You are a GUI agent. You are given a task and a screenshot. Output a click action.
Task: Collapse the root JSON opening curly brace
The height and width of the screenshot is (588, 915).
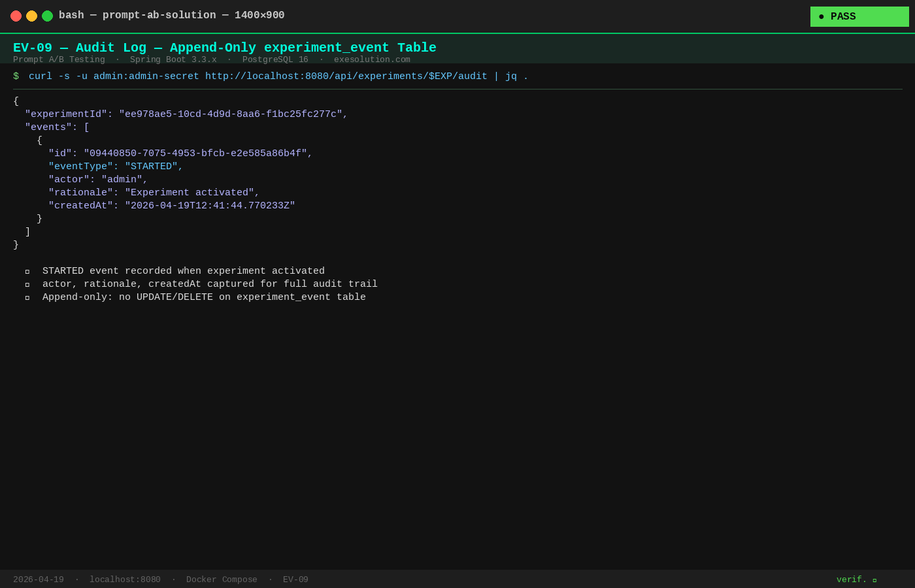tap(16, 101)
